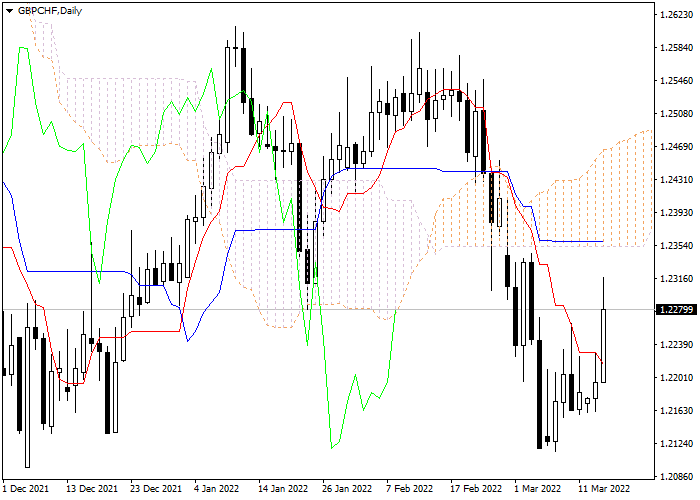The width and height of the screenshot is (700, 500).
Task: Click the 17 Feb 2022 date label
Action: (x=476, y=489)
